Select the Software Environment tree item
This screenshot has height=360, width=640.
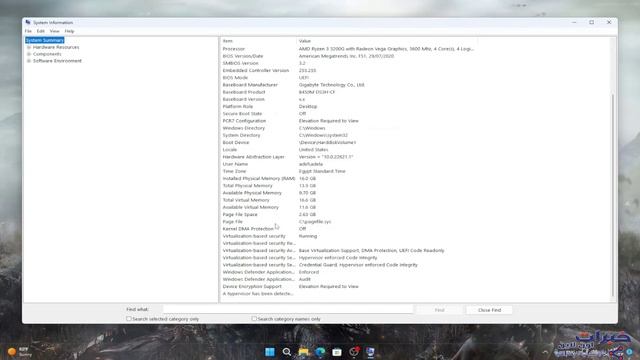[57, 61]
